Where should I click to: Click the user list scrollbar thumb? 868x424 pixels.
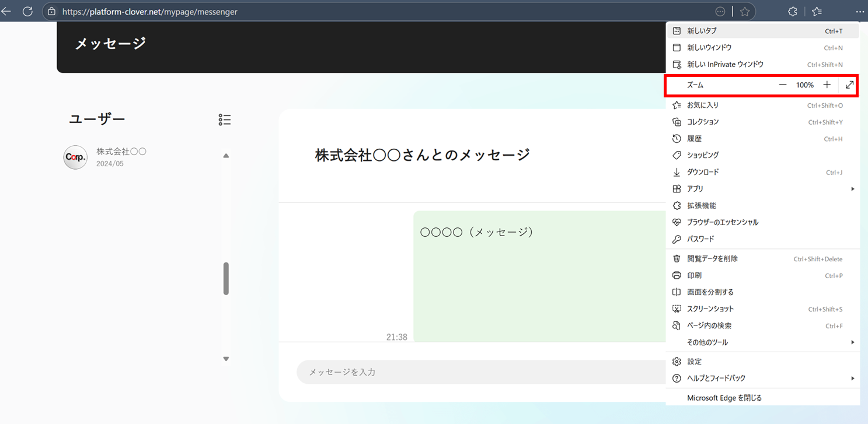(x=226, y=279)
